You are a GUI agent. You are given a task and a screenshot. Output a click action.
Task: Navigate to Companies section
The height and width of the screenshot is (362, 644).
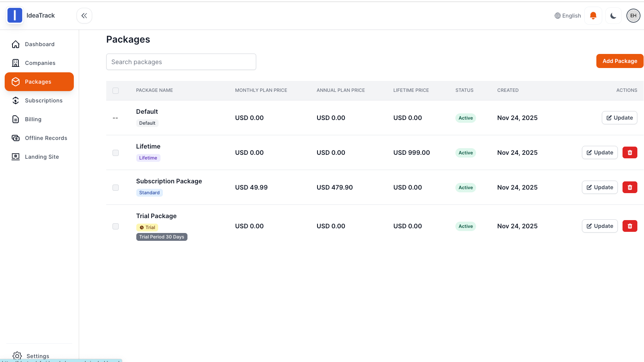[x=39, y=63]
